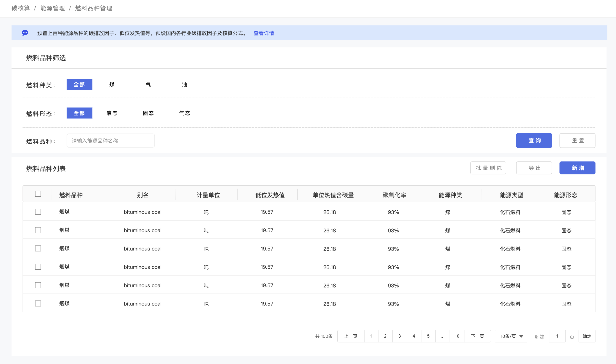Click the 导出 export button

534,168
